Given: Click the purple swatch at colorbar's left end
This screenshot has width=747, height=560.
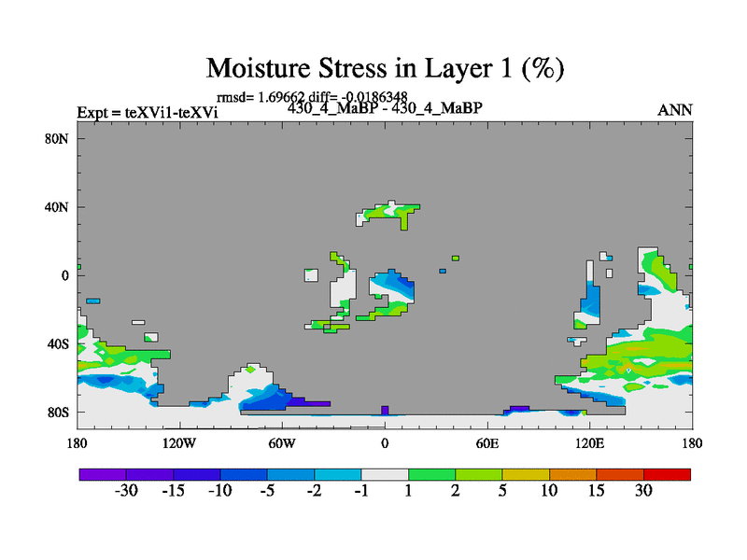Looking at the screenshot, I should 103,474.
